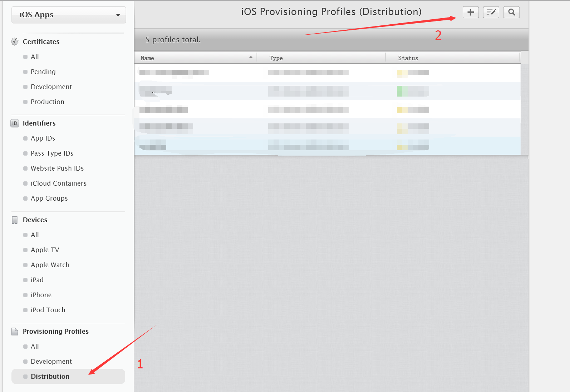Open iCloud Containers

pyautogui.click(x=59, y=183)
